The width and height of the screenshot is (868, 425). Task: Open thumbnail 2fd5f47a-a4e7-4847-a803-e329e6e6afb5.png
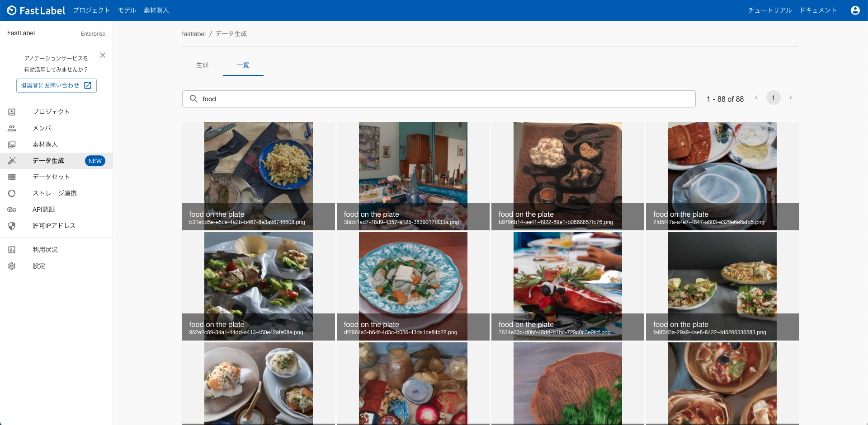[722, 176]
